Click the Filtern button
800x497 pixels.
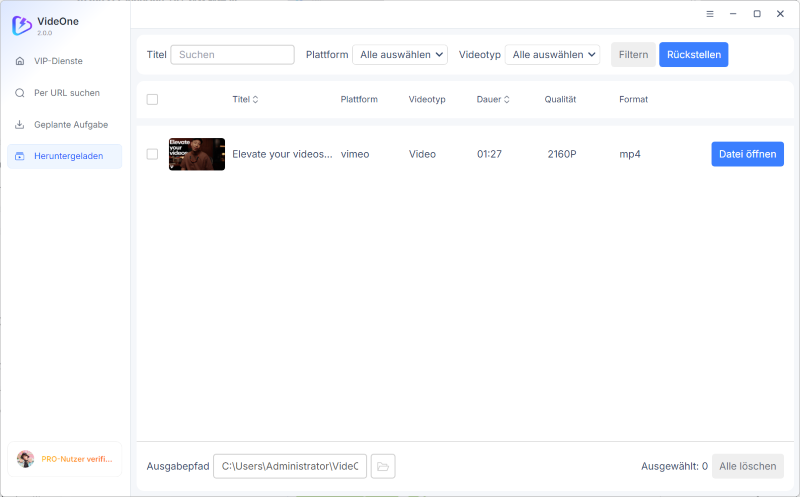pos(633,55)
